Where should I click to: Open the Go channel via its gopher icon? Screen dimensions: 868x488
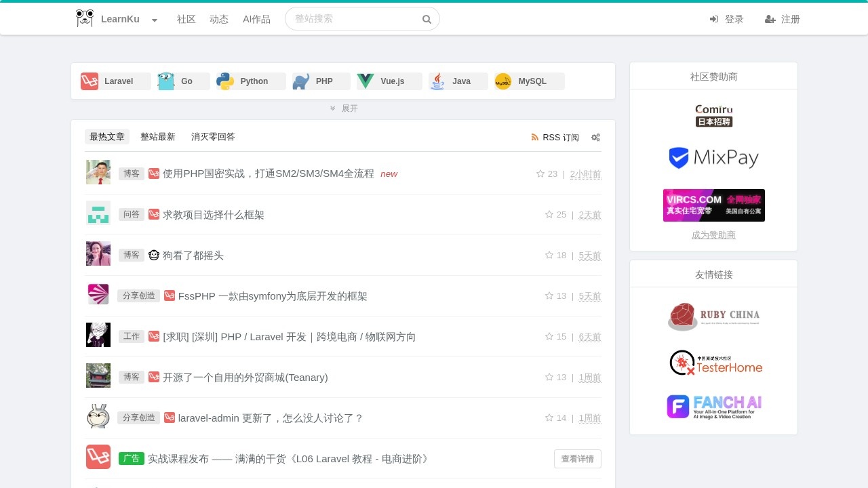165,81
